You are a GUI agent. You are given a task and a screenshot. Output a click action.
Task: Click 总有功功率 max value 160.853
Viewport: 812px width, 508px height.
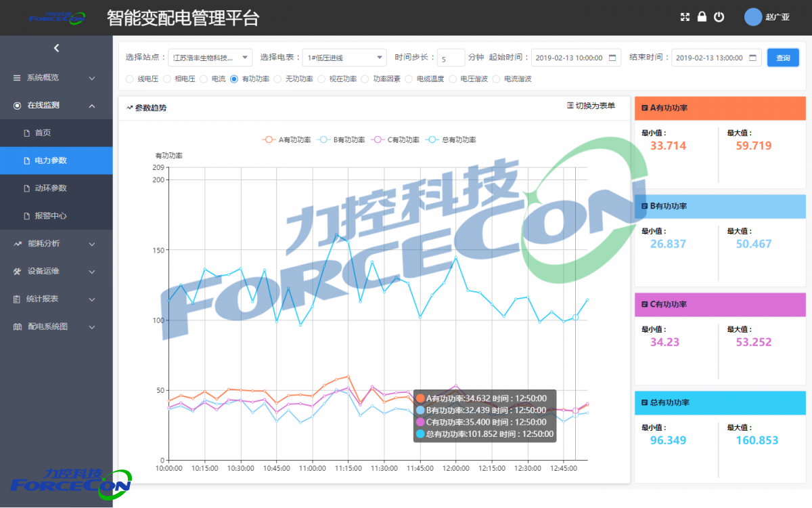click(x=757, y=440)
